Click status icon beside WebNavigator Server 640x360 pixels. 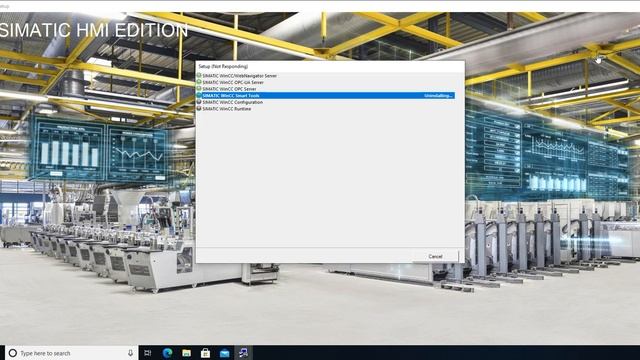tap(199, 76)
